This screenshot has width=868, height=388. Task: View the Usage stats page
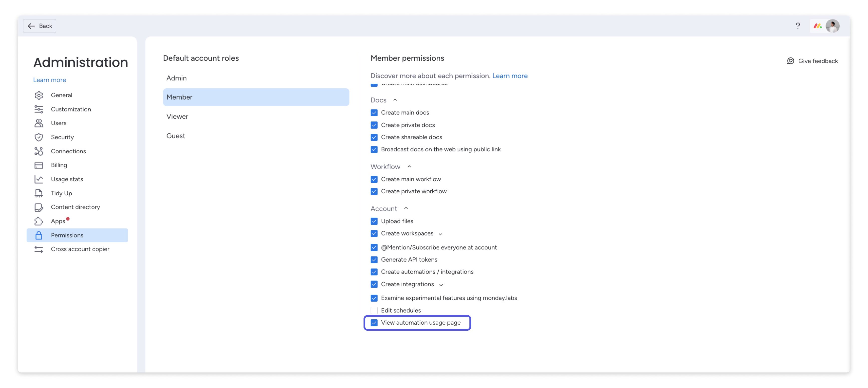pyautogui.click(x=67, y=179)
